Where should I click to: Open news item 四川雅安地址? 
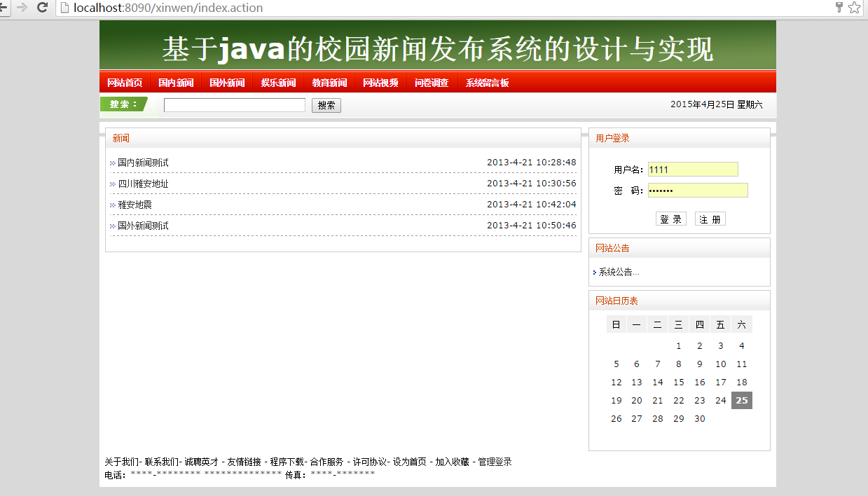[x=143, y=184]
